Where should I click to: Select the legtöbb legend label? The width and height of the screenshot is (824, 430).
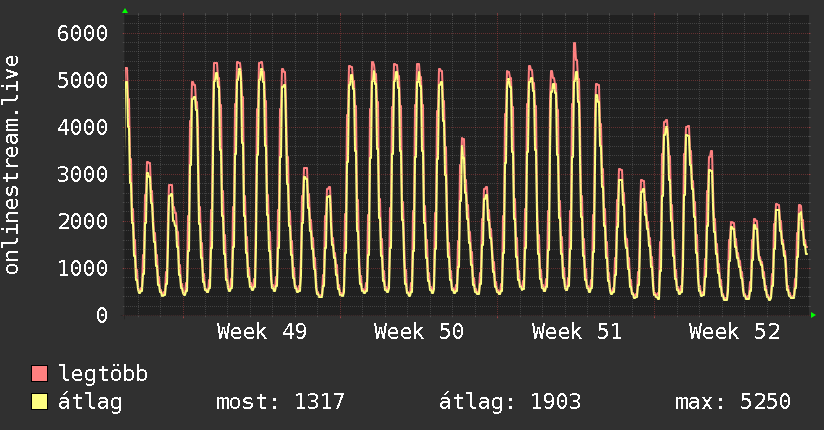(x=103, y=374)
